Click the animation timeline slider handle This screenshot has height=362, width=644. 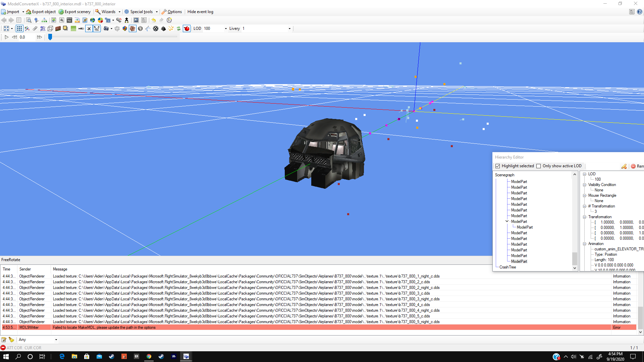tap(50, 37)
